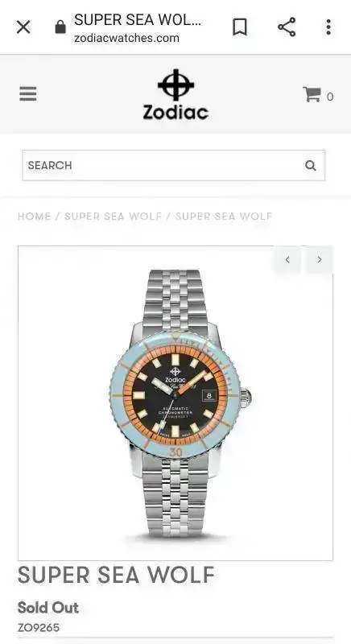
Task: Open the share icon in browser bar
Action: 287,27
